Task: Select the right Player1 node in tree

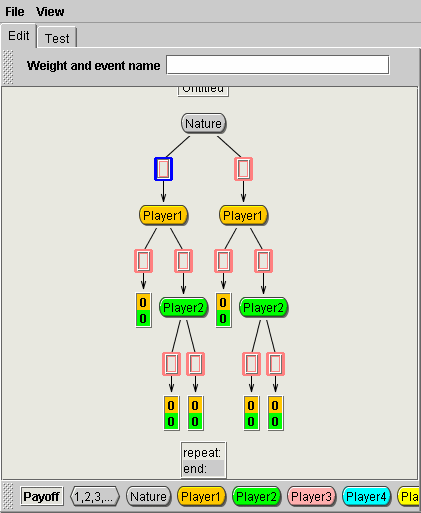Action: click(x=243, y=215)
